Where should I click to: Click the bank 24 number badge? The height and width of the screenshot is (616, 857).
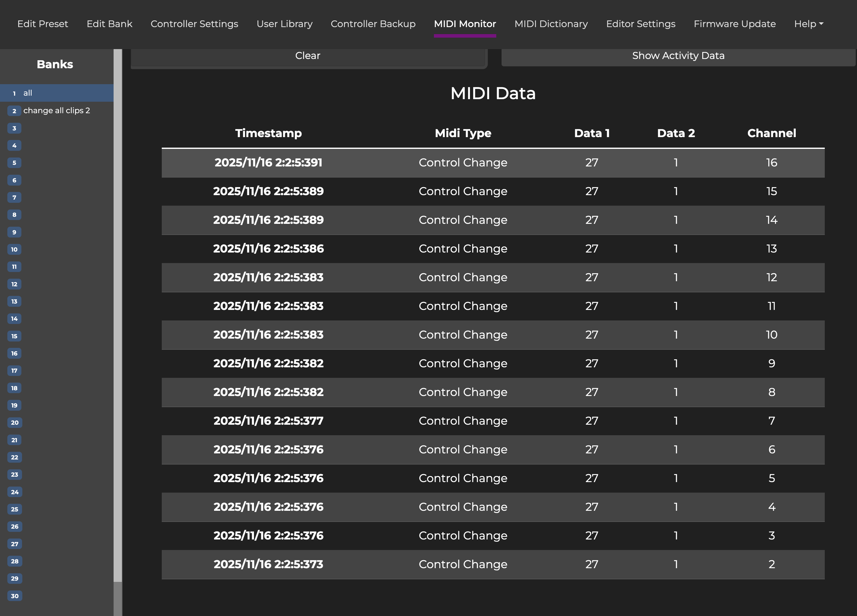[14, 492]
